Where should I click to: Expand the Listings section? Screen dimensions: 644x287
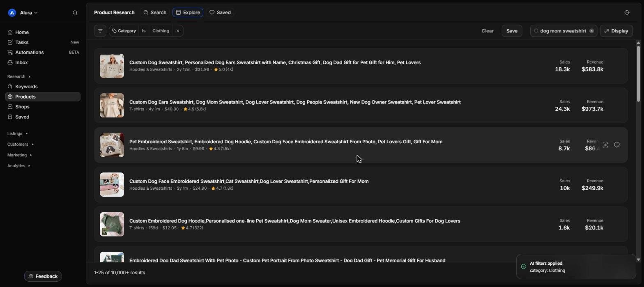point(17,133)
